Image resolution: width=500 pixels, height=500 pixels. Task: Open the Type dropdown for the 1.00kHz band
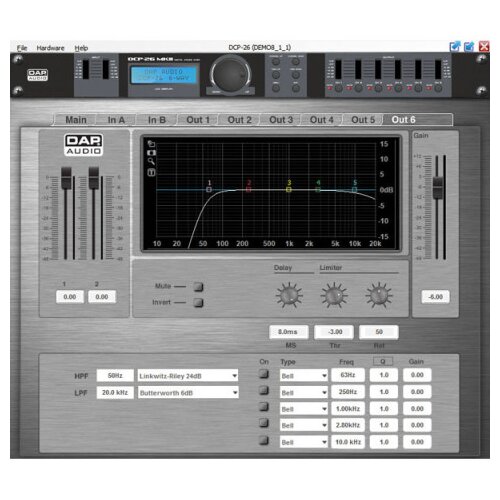(x=304, y=409)
